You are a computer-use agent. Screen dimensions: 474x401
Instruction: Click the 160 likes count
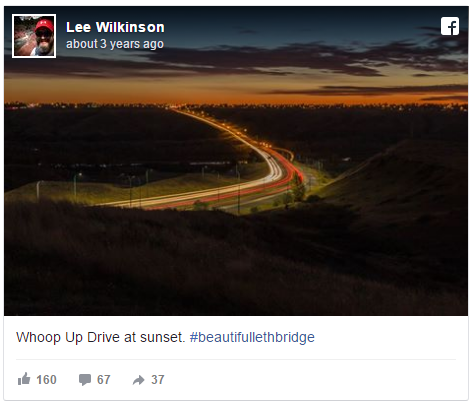coord(46,380)
